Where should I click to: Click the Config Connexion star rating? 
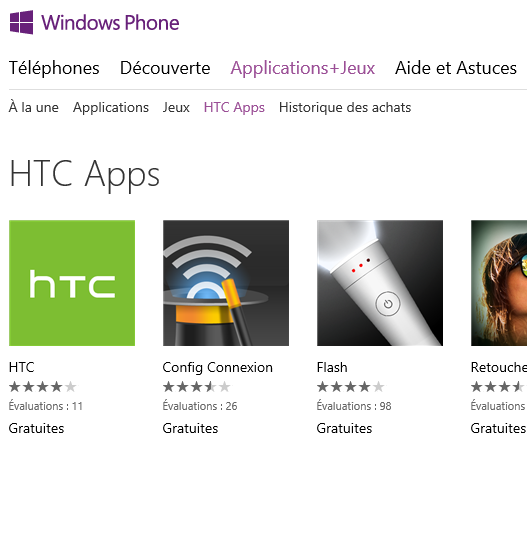[x=197, y=387]
